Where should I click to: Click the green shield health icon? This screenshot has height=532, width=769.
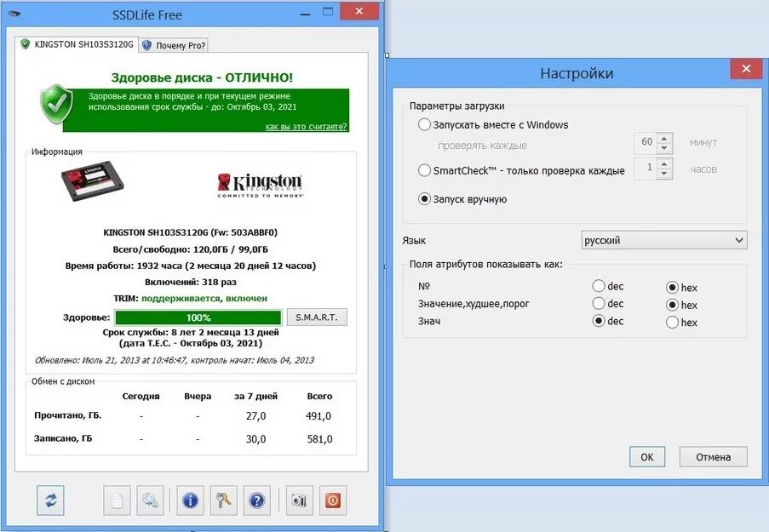click(x=56, y=104)
